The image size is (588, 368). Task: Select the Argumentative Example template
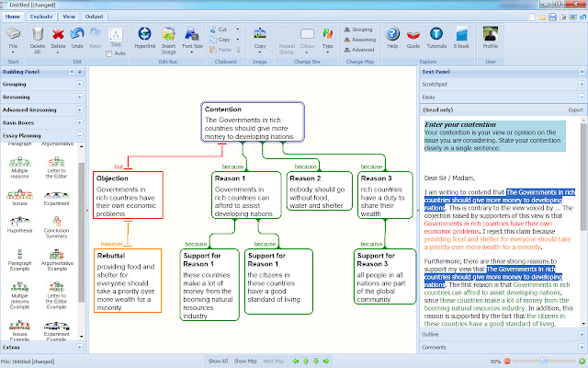coord(57,259)
